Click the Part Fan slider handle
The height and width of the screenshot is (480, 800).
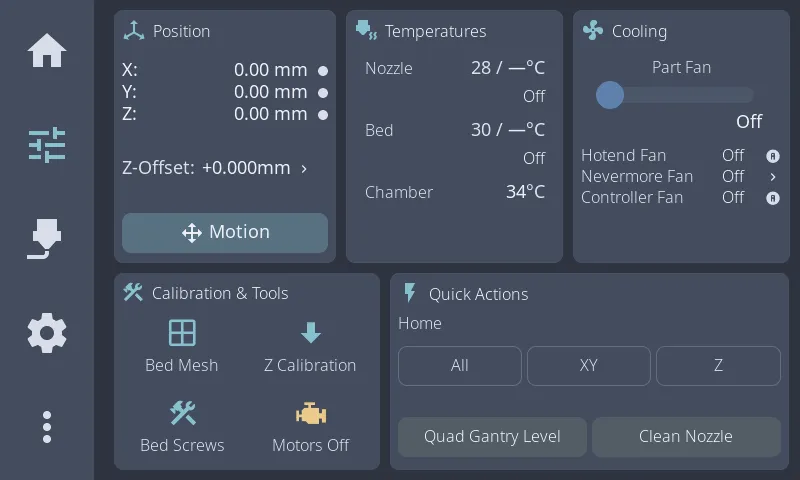610,95
